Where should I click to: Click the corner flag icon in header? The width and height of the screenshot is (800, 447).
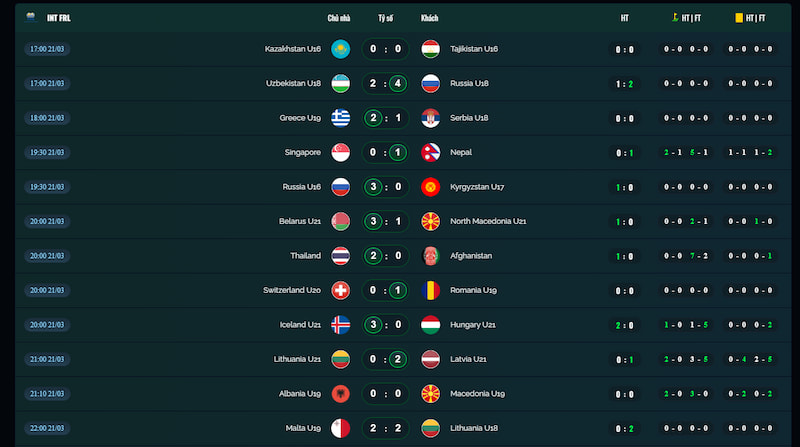675,17
